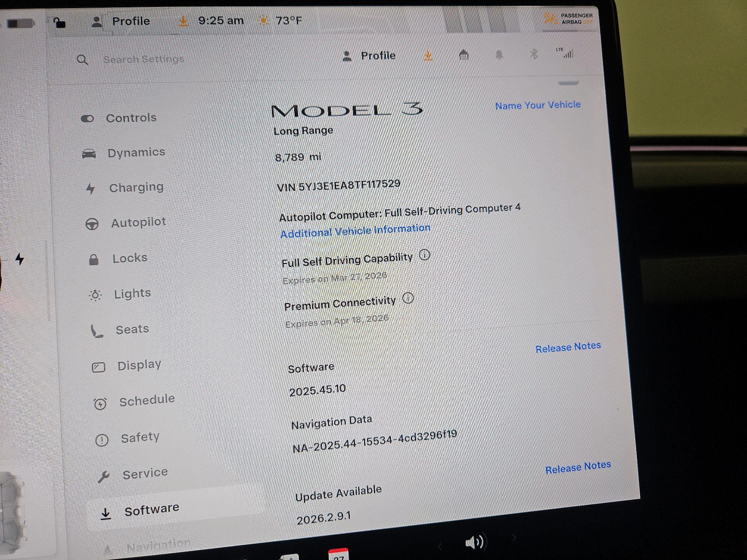This screenshot has height=560, width=747.
Task: Click info icon next to Full Self Driving Capability
Action: (424, 255)
